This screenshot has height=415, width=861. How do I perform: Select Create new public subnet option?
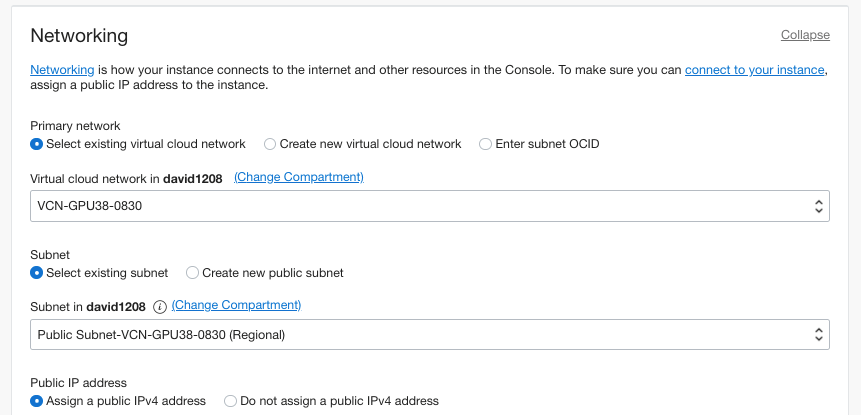193,273
